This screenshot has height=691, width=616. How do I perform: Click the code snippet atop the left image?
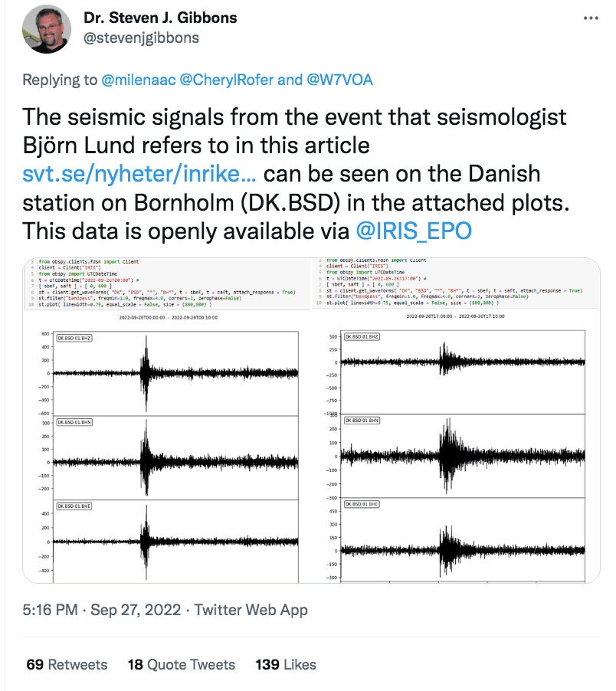pos(167,283)
